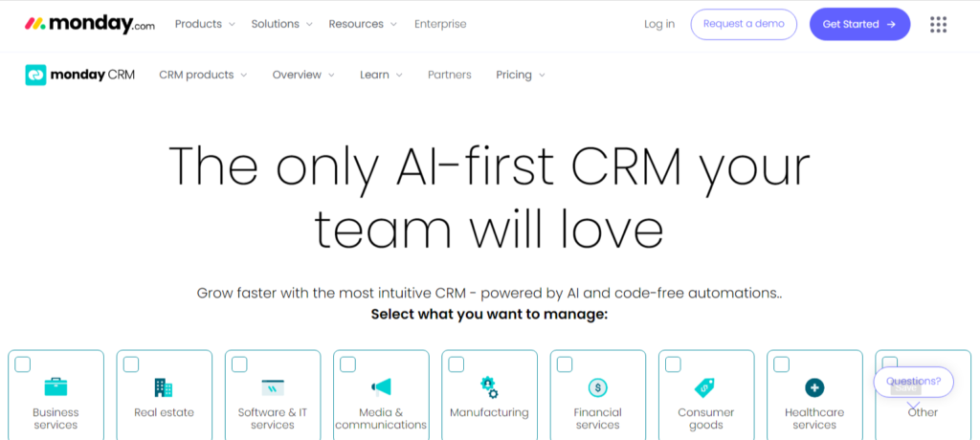Image resolution: width=980 pixels, height=440 pixels.
Task: Click the 'Financial services' card label
Action: click(597, 419)
